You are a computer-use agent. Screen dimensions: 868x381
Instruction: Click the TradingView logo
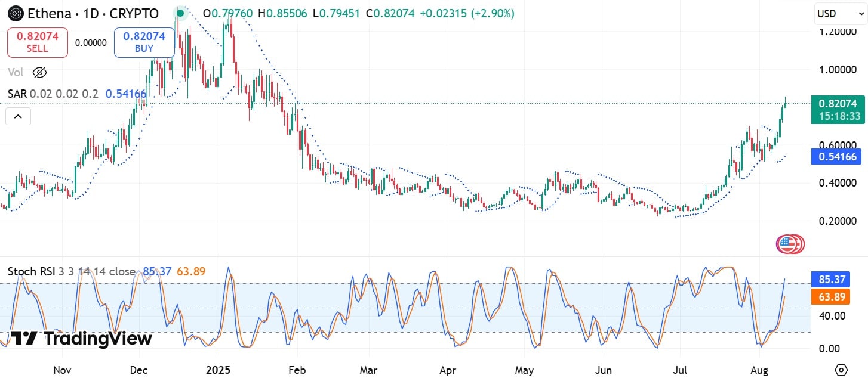[x=81, y=339]
